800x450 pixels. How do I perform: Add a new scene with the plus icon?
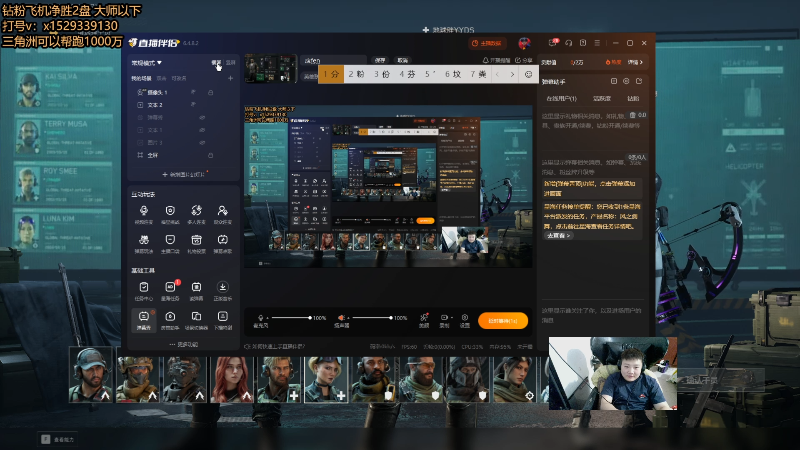[230, 78]
